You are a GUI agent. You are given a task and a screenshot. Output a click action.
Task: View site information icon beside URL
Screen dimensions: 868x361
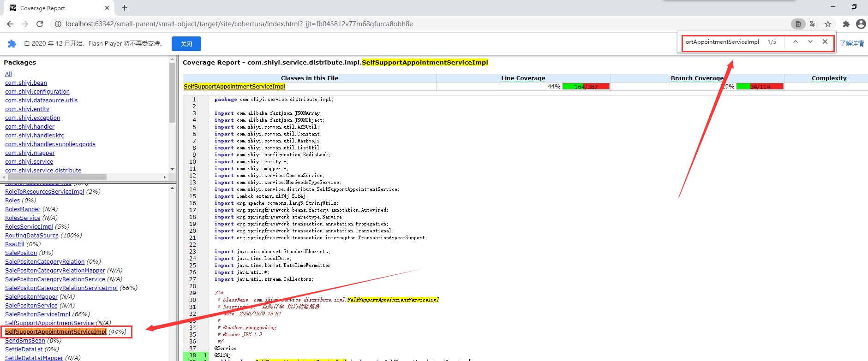pos(57,24)
